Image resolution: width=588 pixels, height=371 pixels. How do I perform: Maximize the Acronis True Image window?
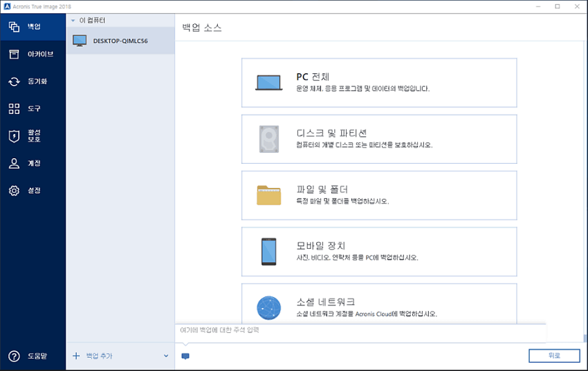[x=558, y=6]
